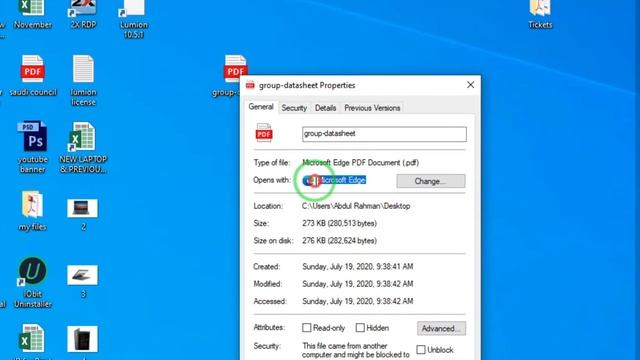Select the image thumbnail named 3
Image resolution: width=640 pixels, height=360 pixels.
coord(82,275)
